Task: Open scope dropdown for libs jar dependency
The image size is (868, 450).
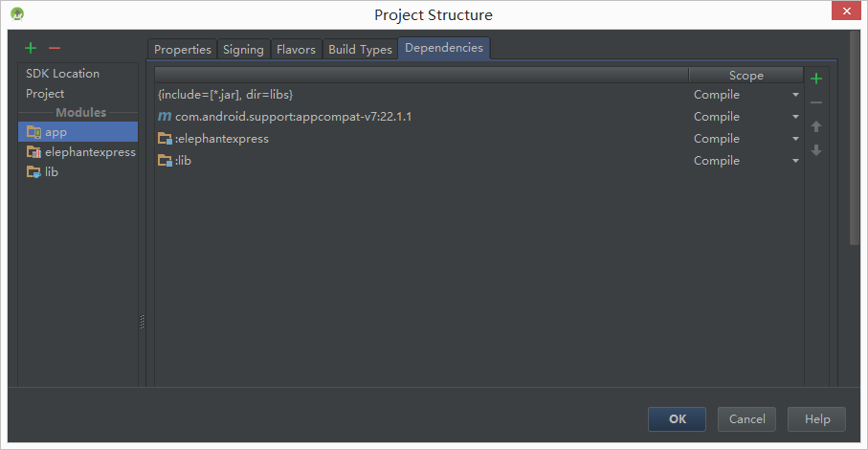Action: 795,95
